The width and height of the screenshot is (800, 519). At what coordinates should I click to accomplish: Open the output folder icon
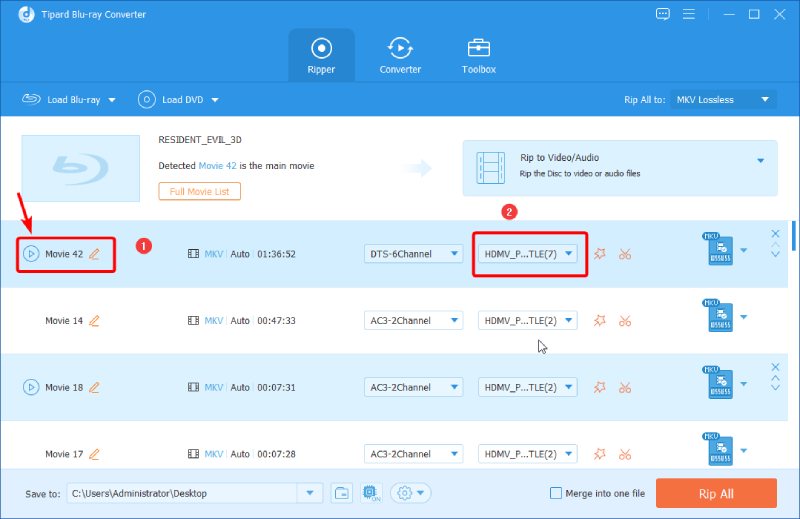(x=341, y=493)
